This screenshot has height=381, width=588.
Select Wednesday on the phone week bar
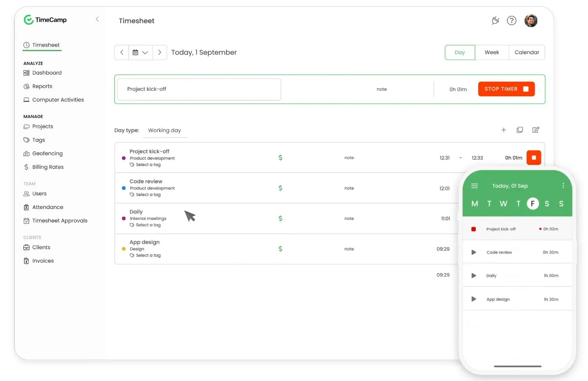tap(503, 204)
